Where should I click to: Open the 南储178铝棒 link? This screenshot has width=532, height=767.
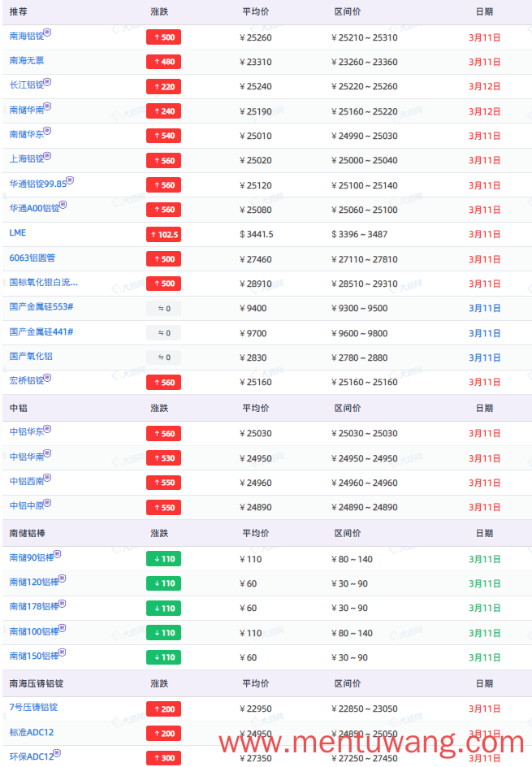34,607
